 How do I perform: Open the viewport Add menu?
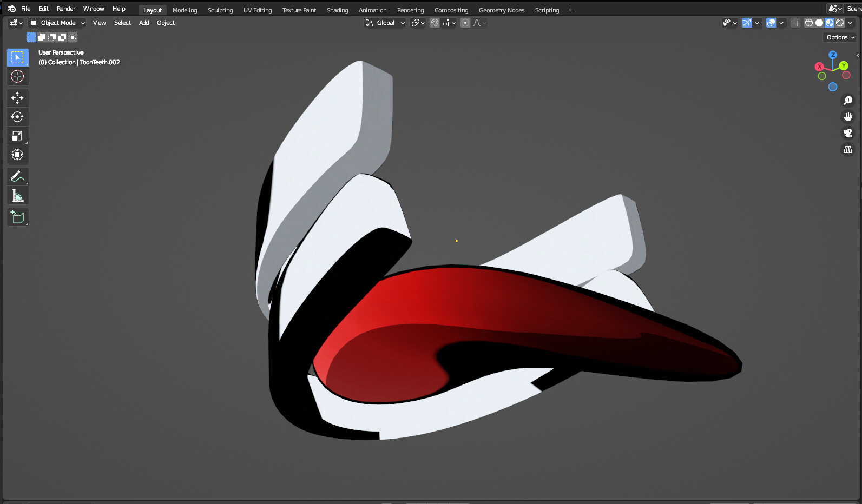[x=144, y=23]
